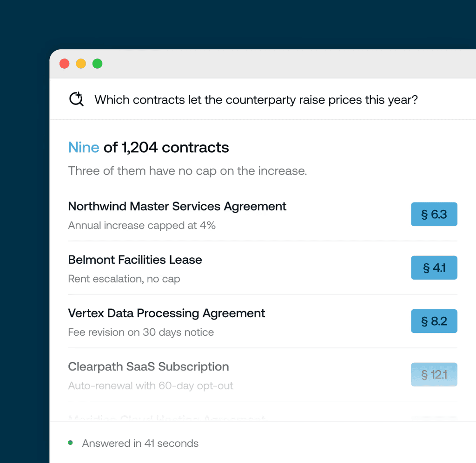
Task: Click the green maximize window button
Action: (x=97, y=64)
